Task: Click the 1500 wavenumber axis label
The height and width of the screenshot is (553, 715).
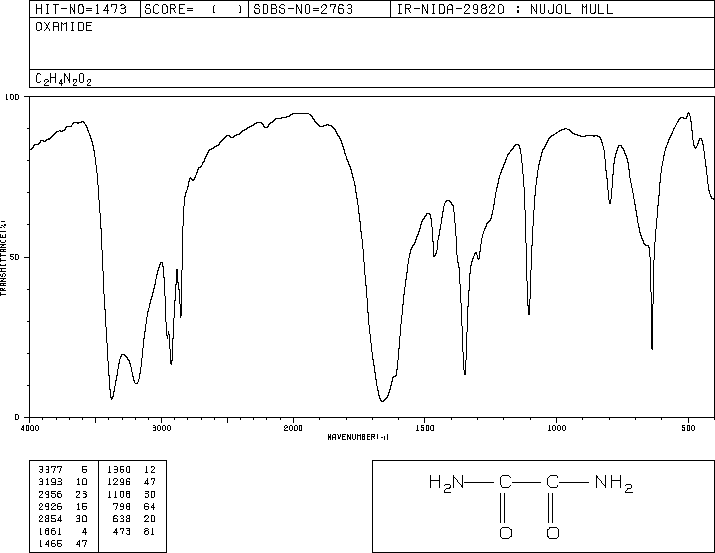Action: pos(425,428)
